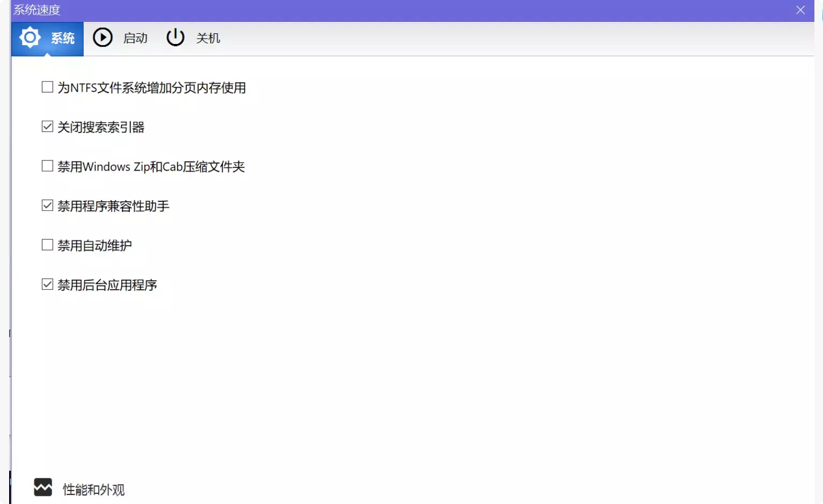Uncheck 关闭搜索索引器
This screenshot has height=504, width=823.
(x=47, y=126)
